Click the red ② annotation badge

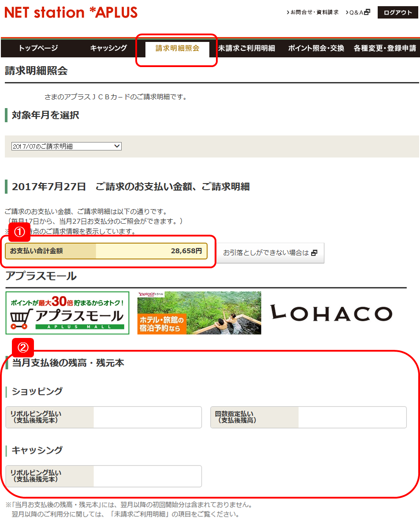[22, 348]
